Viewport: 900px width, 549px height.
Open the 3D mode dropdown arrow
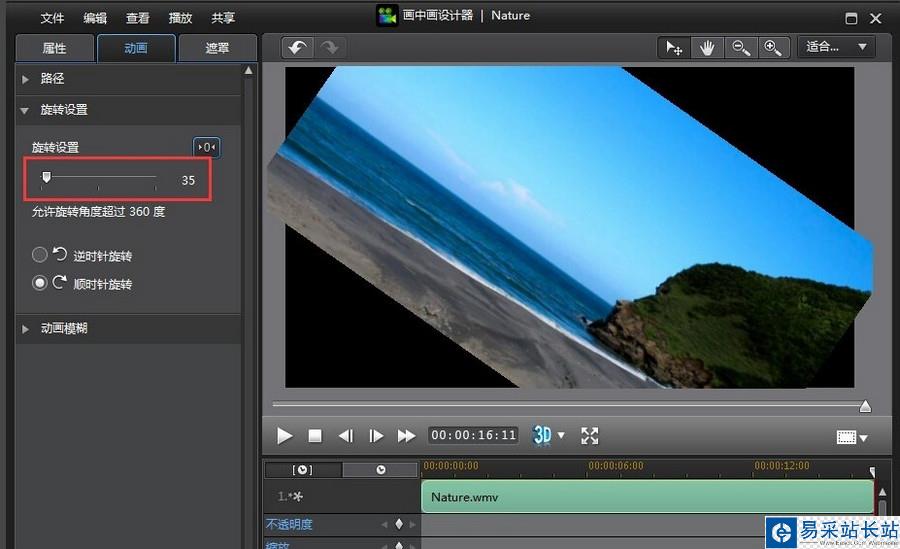(x=561, y=435)
